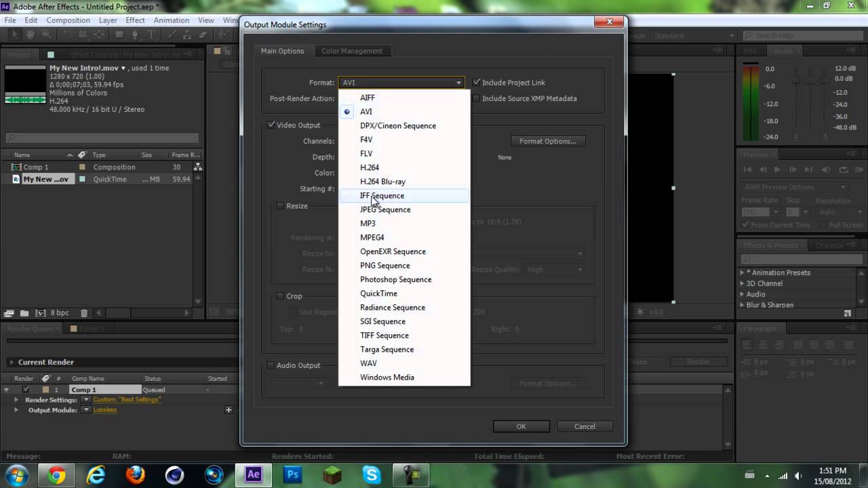Collapse the Comp 1 render queue item
The width and height of the screenshot is (868, 488).
[x=7, y=390]
